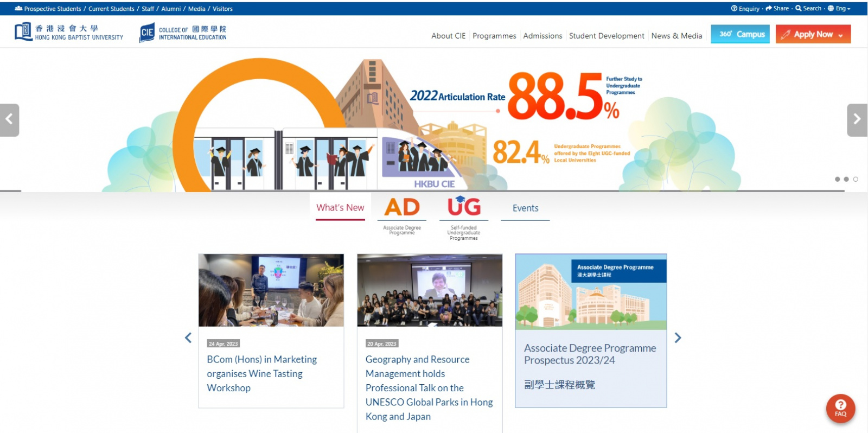
Task: Show previous news cards
Action: pos(188,338)
